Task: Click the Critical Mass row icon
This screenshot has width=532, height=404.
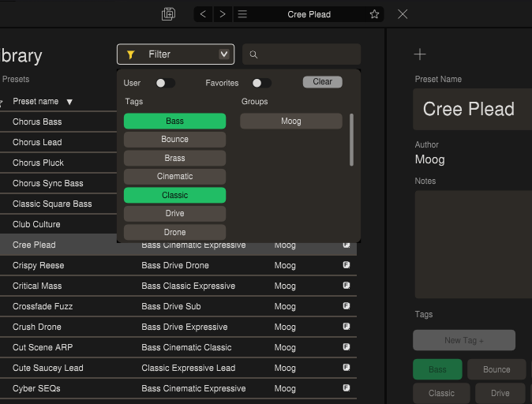Action: coord(346,286)
